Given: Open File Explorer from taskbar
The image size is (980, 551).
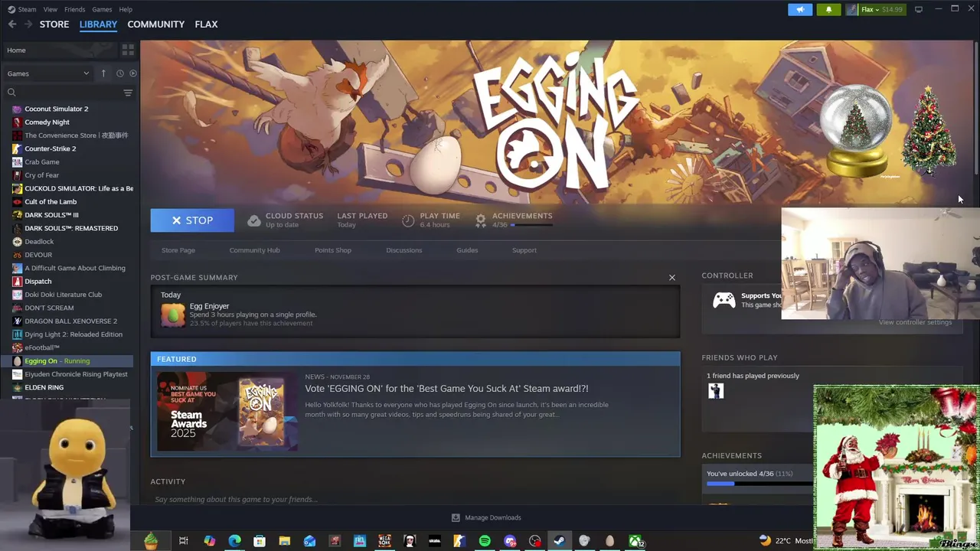Looking at the screenshot, I should coord(284,542).
